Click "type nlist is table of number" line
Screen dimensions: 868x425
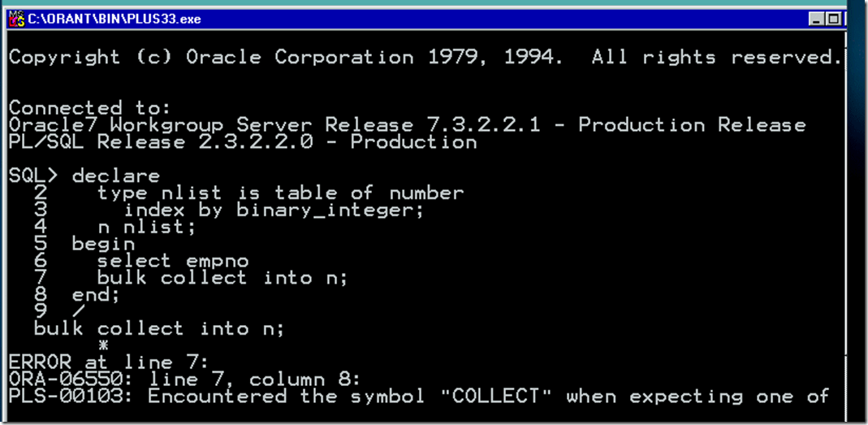click(280, 193)
